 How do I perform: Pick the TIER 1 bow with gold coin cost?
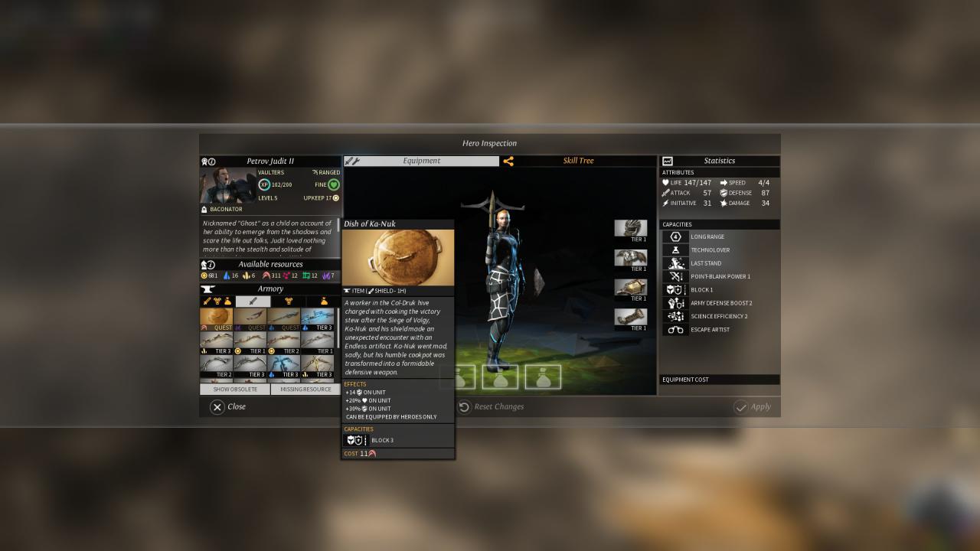coord(250,343)
